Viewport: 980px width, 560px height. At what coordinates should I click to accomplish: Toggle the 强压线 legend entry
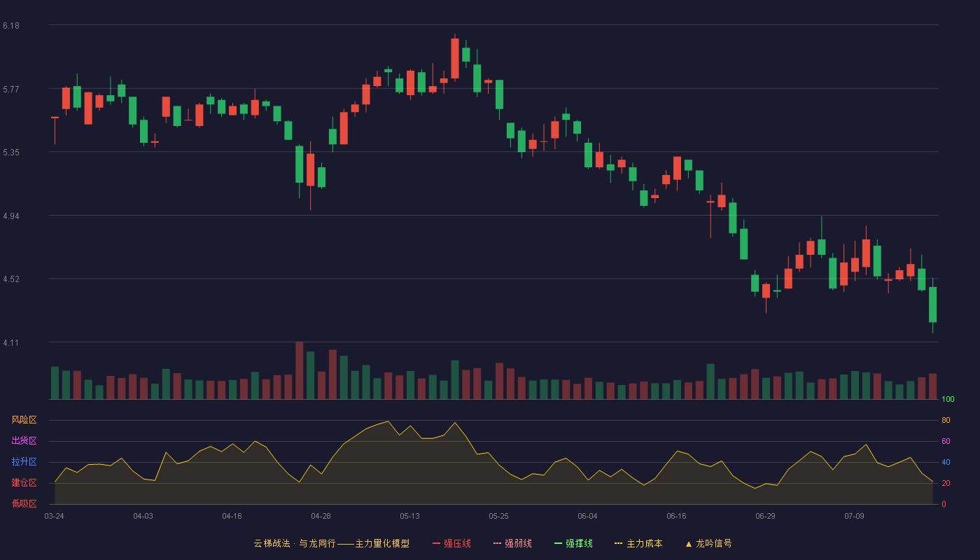451,543
